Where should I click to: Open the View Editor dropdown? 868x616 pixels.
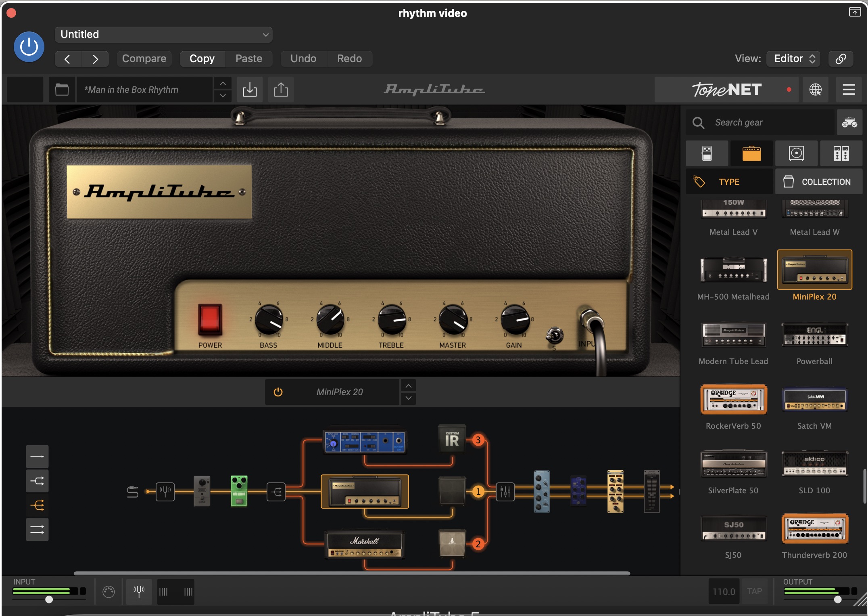pos(793,59)
